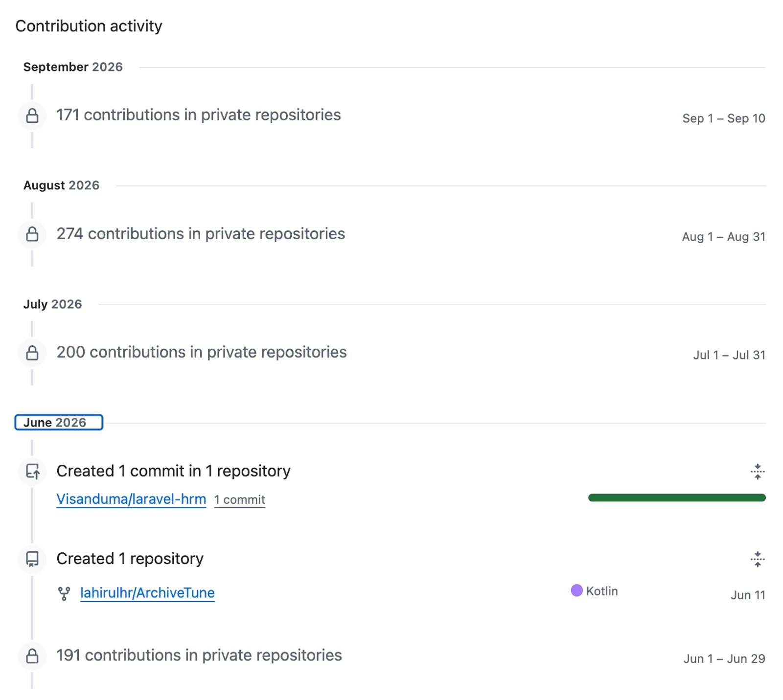783x700 pixels.
Task: Click the repository icon beside Created 1 repository
Action: tap(32, 559)
